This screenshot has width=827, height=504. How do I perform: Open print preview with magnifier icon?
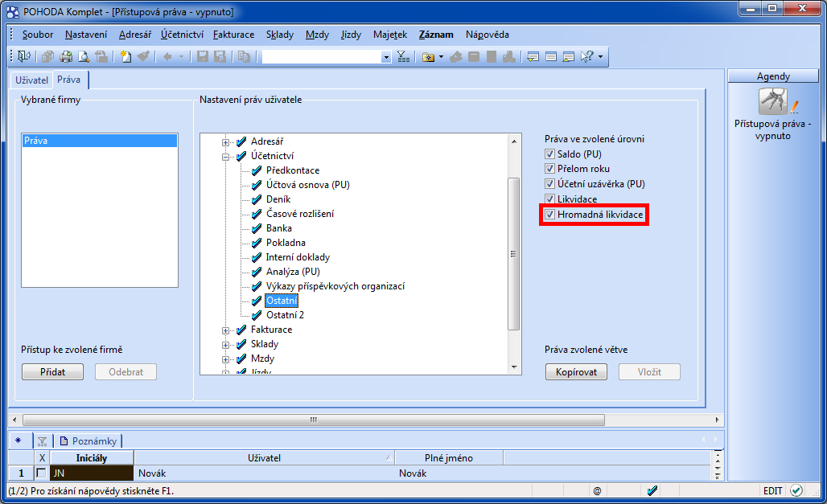[x=84, y=56]
